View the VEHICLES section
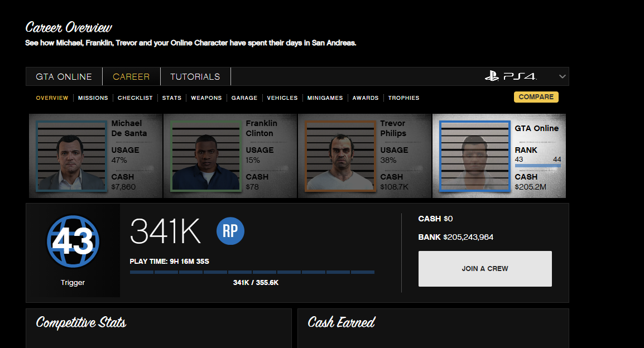This screenshot has width=644, height=348. (282, 98)
